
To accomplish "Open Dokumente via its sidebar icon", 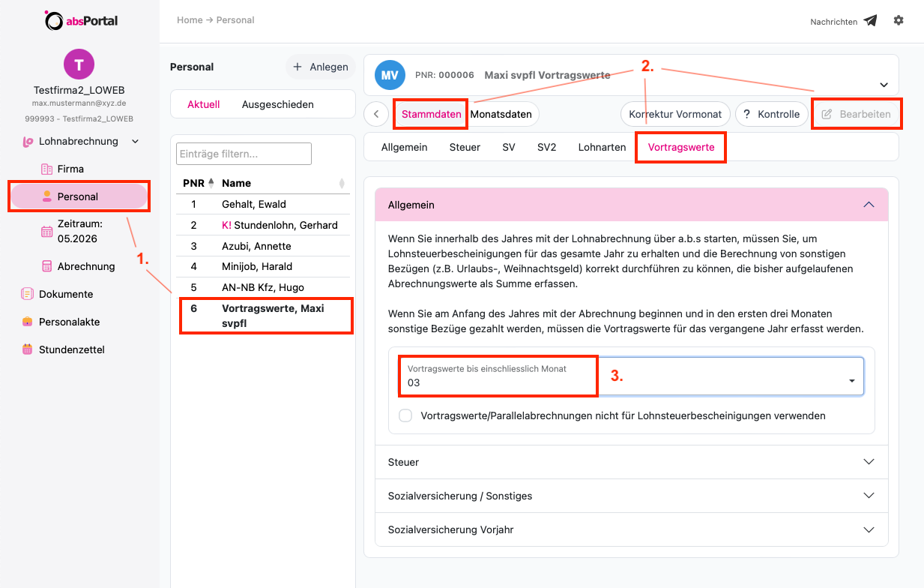I will (28, 294).
